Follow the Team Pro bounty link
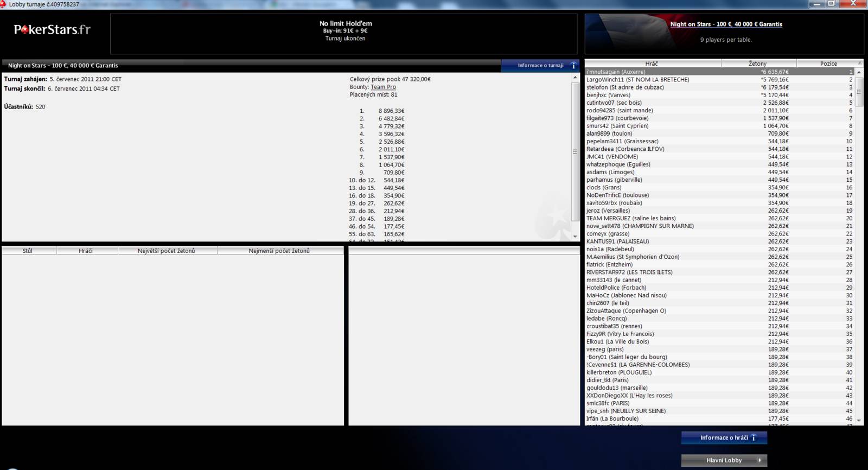Viewport: 868px width, 470px height. click(x=383, y=87)
